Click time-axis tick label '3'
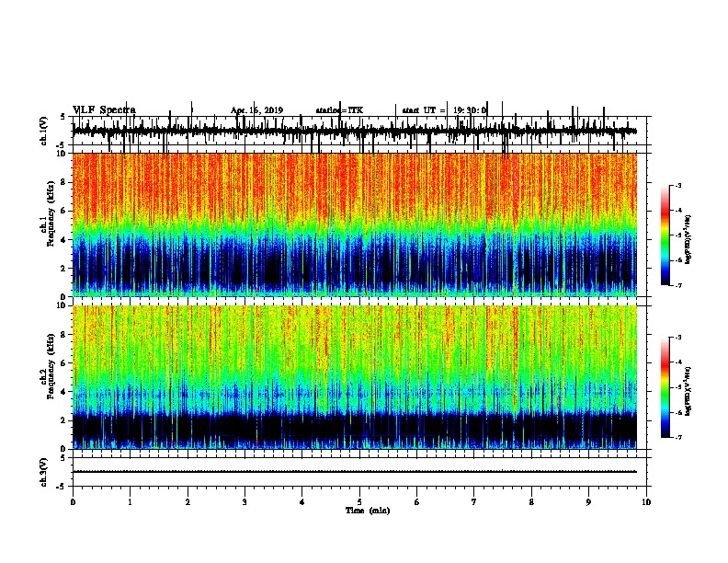This screenshot has height=563, width=728. (245, 502)
